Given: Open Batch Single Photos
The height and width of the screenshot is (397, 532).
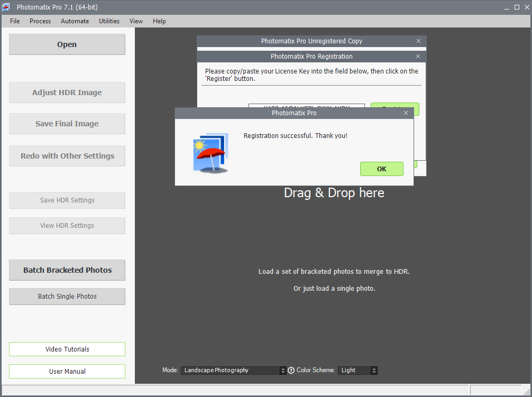Looking at the screenshot, I should 67,297.
